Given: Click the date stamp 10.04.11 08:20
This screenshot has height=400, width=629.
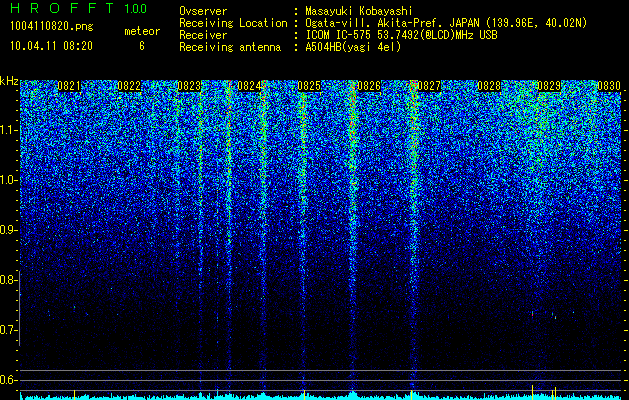Looking at the screenshot, I should click(51, 46).
